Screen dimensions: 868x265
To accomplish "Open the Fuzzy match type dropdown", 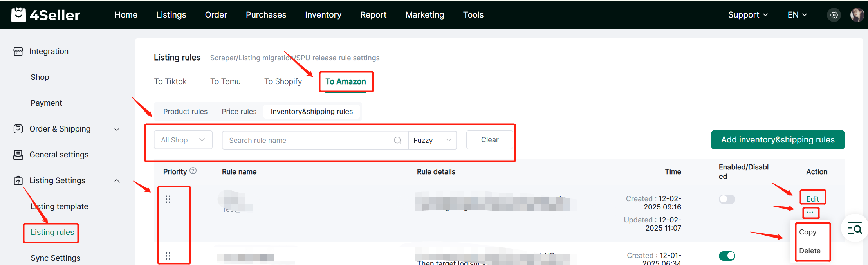I will pos(432,140).
